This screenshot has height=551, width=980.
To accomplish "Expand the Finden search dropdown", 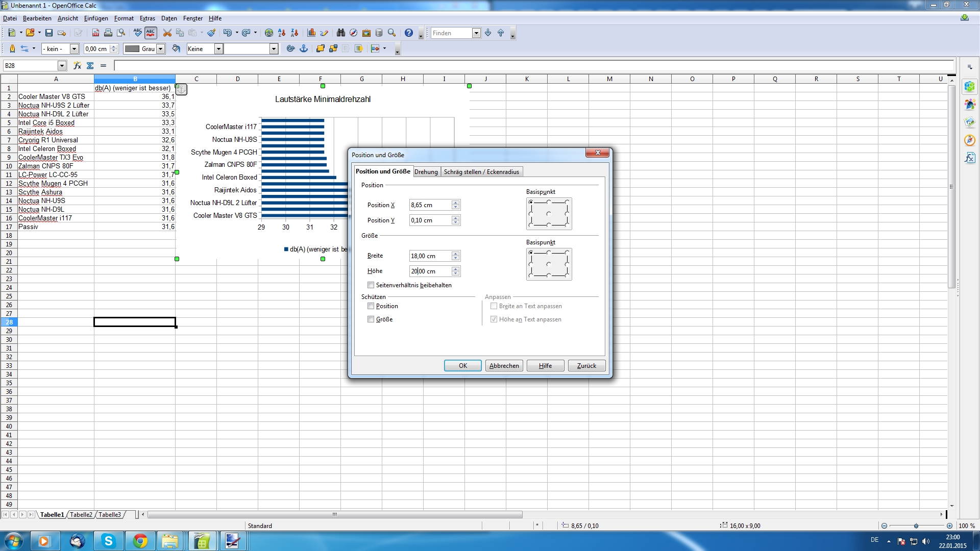I will (476, 33).
